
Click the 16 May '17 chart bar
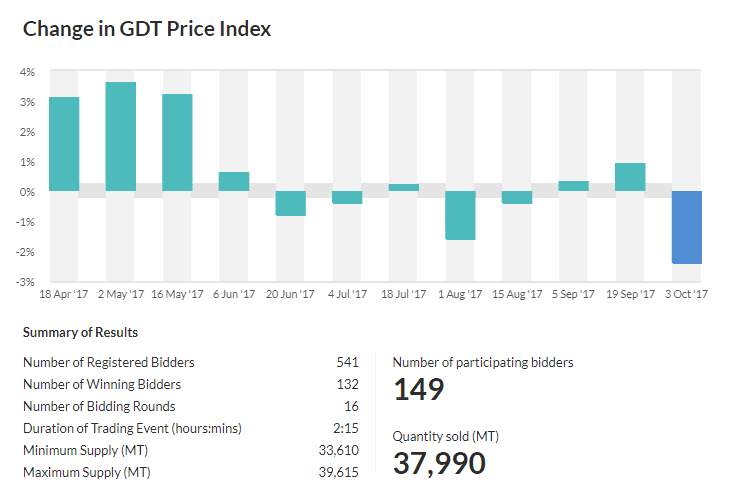[177, 142]
